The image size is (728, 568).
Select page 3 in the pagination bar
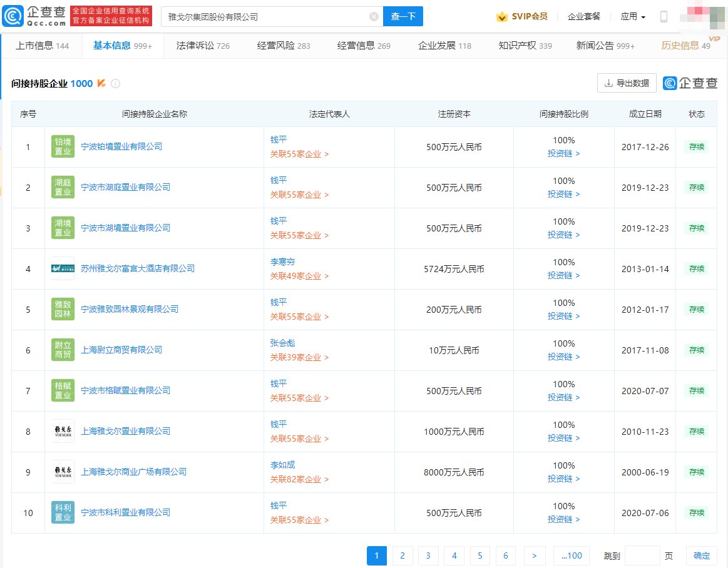428,555
